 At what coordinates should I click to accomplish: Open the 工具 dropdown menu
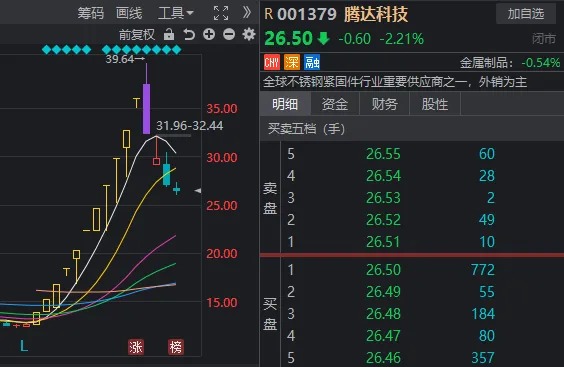coord(176,13)
